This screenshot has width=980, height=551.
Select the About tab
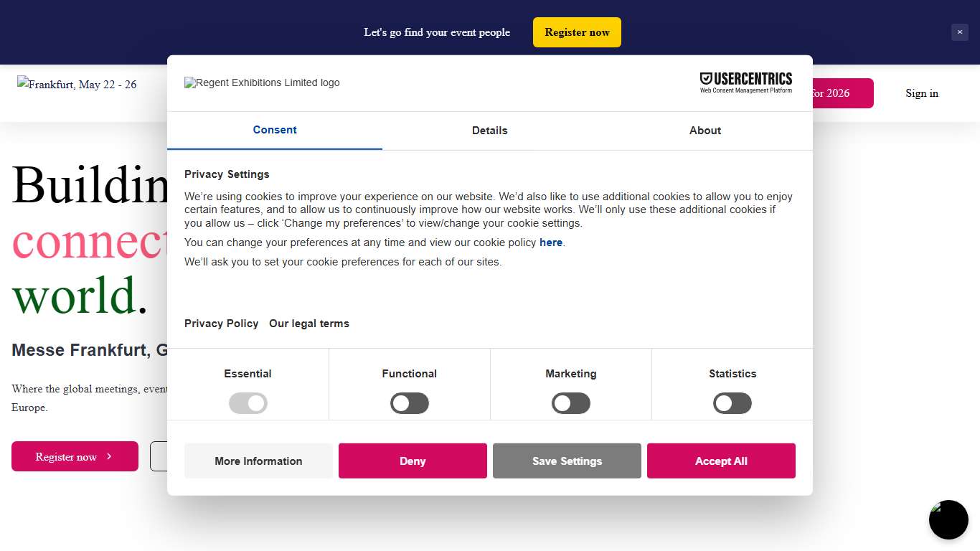tap(705, 131)
